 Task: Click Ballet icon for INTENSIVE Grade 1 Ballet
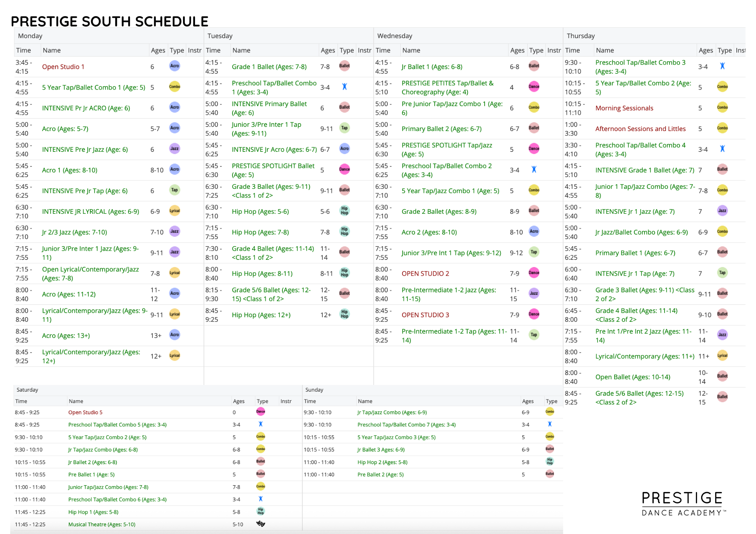(722, 169)
